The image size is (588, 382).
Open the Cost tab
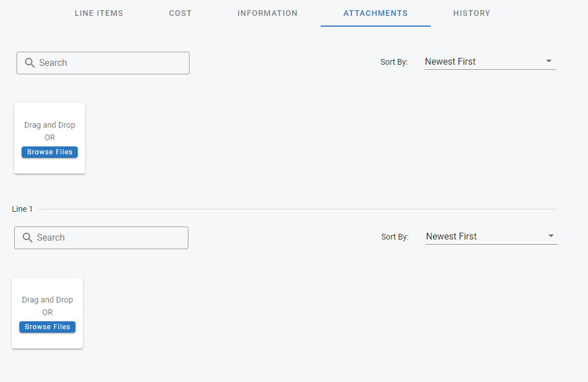180,13
